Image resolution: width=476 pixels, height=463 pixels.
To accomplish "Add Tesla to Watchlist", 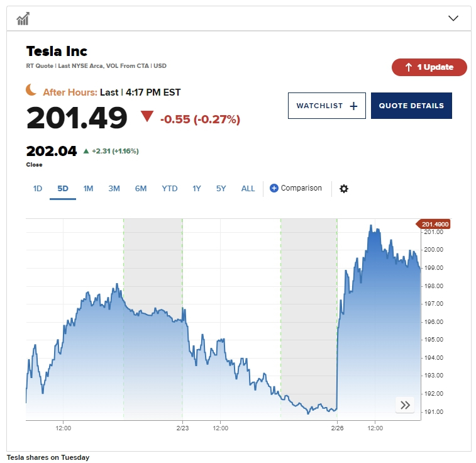I will (x=326, y=106).
